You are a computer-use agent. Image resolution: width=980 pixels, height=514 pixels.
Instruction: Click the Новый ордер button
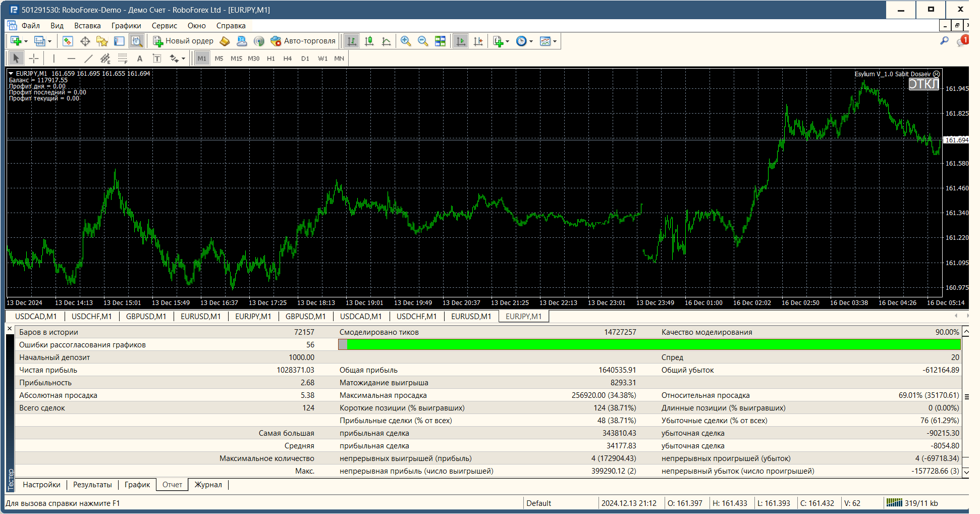pos(184,41)
